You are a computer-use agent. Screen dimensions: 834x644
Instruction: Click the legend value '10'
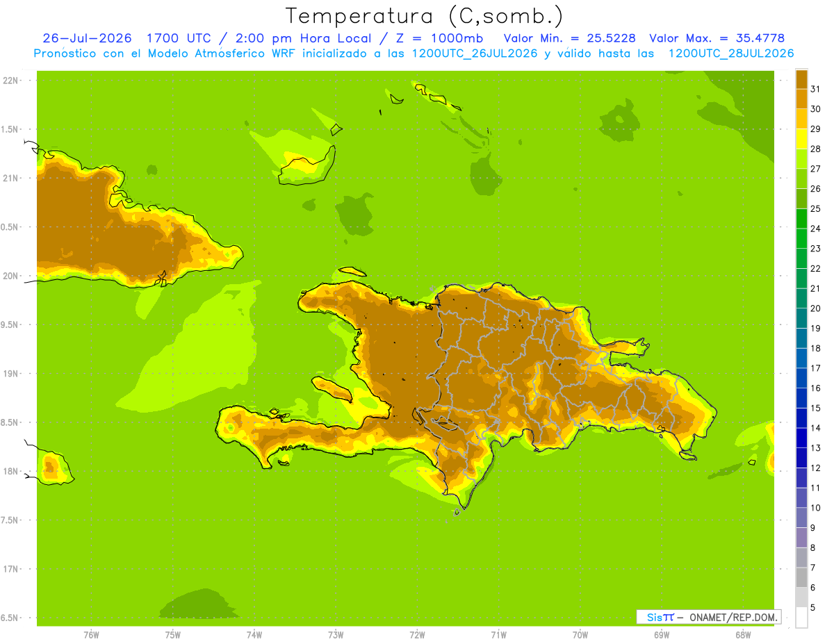815,508
